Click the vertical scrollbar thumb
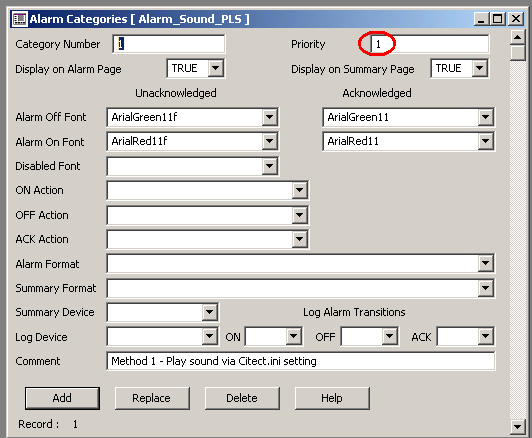This screenshot has width=532, height=438. pos(518,53)
